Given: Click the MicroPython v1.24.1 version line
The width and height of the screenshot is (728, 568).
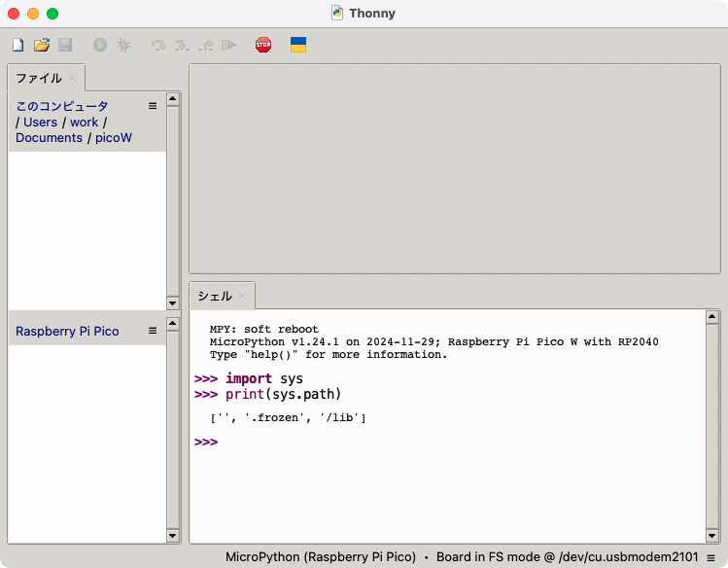Looking at the screenshot, I should point(433,341).
